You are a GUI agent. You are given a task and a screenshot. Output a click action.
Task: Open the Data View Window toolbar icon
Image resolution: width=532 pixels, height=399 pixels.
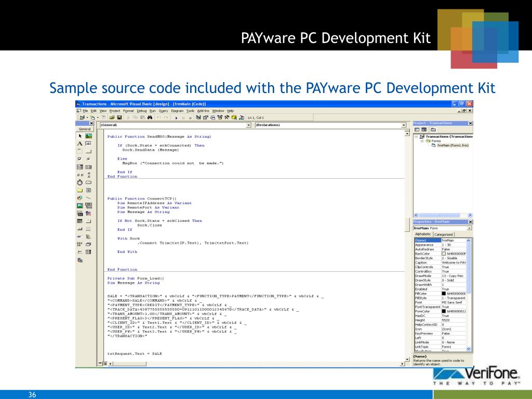[x=234, y=118]
